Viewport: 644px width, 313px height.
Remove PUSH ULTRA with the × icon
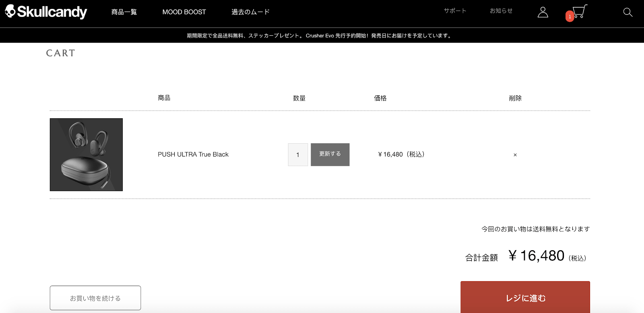[x=515, y=155]
